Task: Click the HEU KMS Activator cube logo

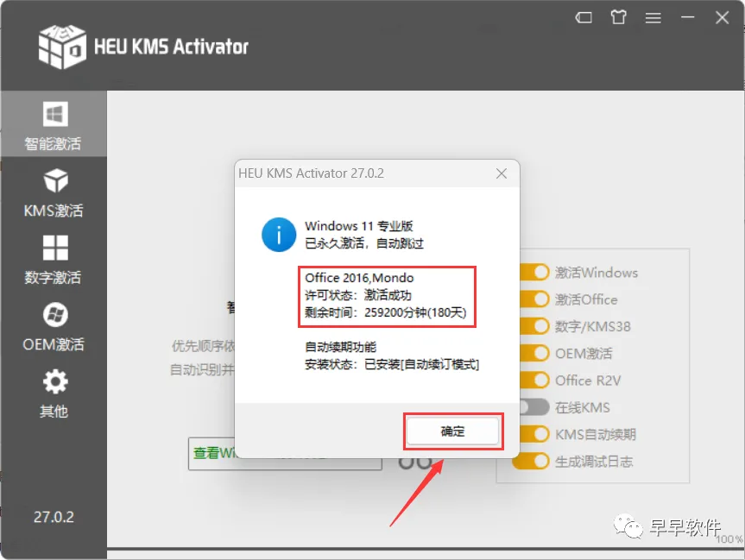Action: point(62,47)
